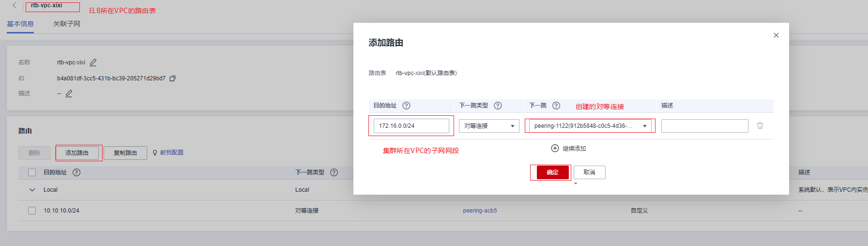Click the lightbulb icon by 教我配置

(155, 153)
